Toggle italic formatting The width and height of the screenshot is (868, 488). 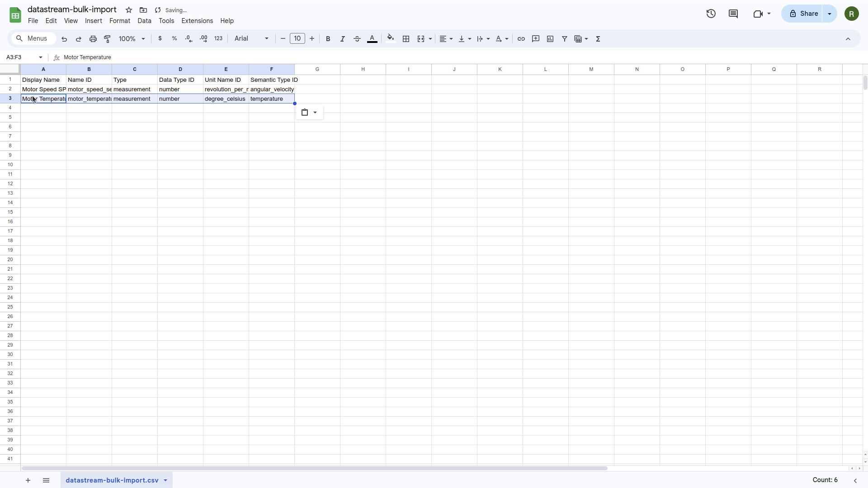click(343, 39)
